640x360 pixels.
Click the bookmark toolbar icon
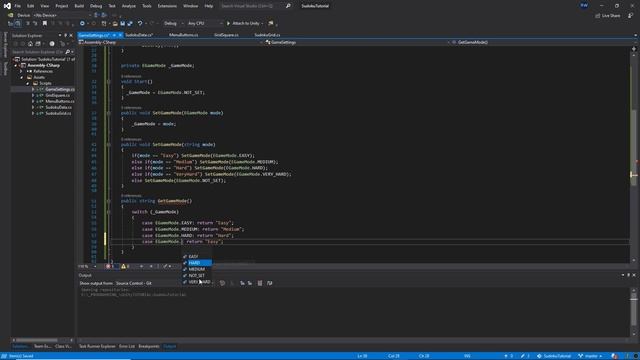(x=45, y=23)
